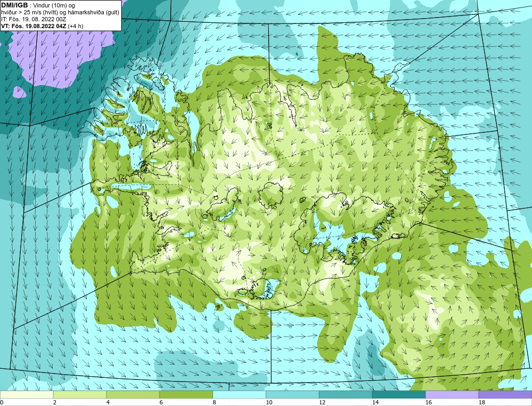This screenshot has height=406, width=532.
Task: Click the 2–4 m/s light green legend swatch
Action: [x=80, y=395]
